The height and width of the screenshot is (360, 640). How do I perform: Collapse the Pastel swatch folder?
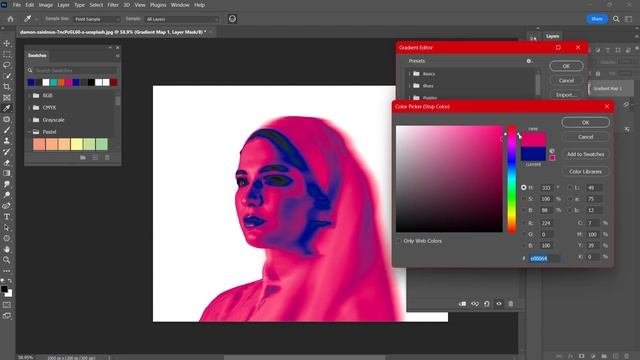click(x=29, y=132)
